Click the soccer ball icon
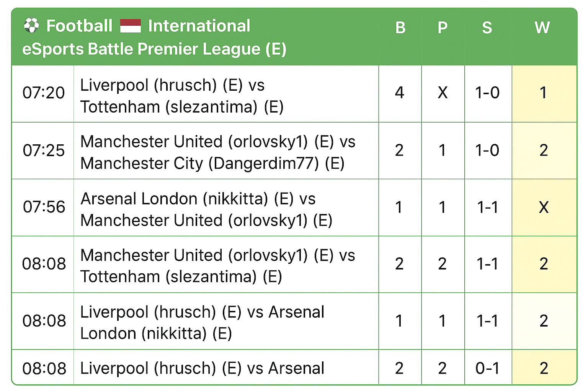Viewport: 588px width, 392px height. coord(31,26)
